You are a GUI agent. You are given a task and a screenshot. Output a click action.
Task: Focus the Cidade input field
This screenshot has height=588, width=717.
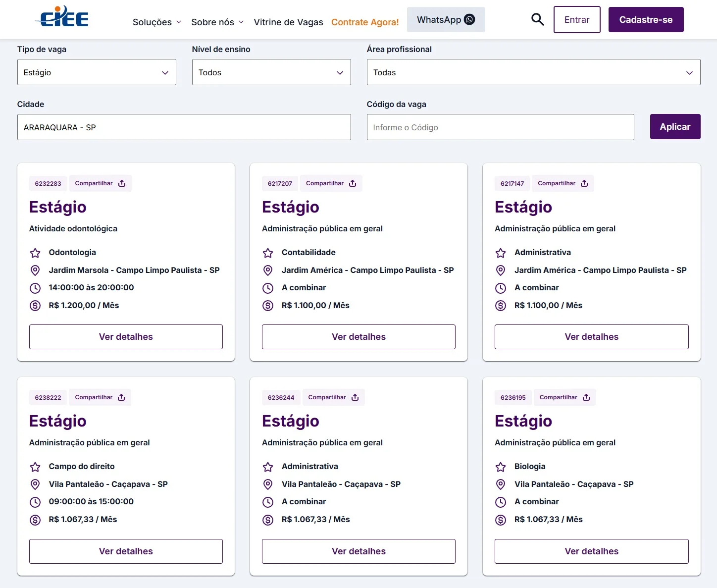coord(184,127)
